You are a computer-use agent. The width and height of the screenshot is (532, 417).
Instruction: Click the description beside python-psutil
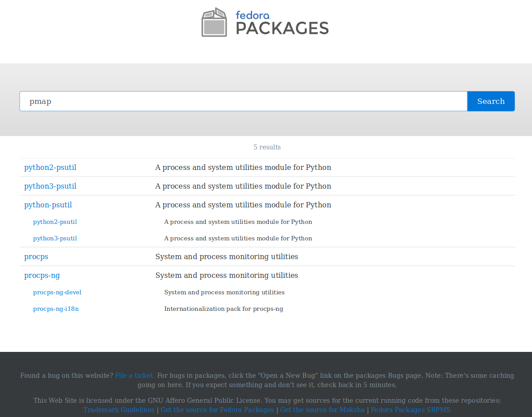(243, 205)
